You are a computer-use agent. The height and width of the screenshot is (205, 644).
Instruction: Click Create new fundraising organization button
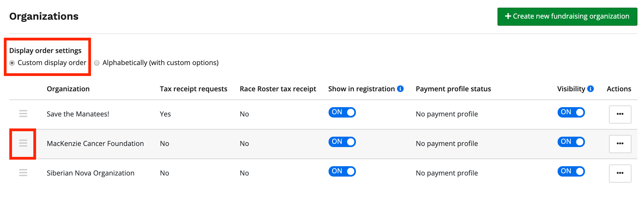pyautogui.click(x=567, y=16)
